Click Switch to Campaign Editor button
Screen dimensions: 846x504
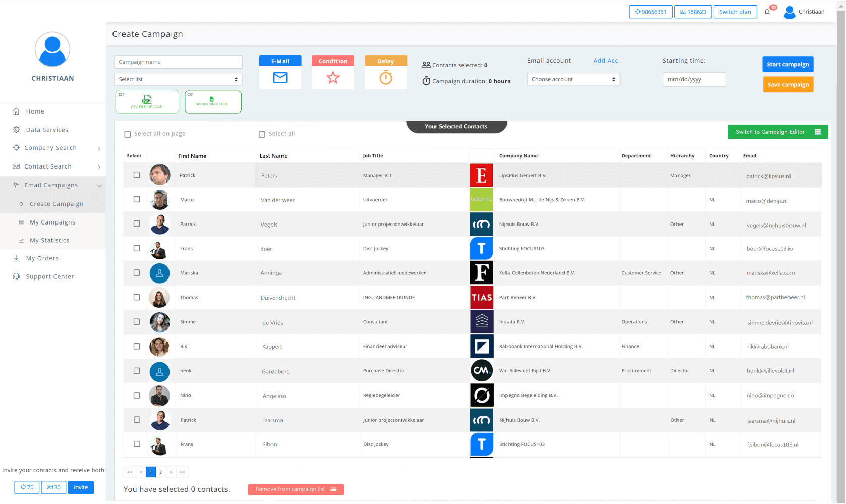[777, 132]
